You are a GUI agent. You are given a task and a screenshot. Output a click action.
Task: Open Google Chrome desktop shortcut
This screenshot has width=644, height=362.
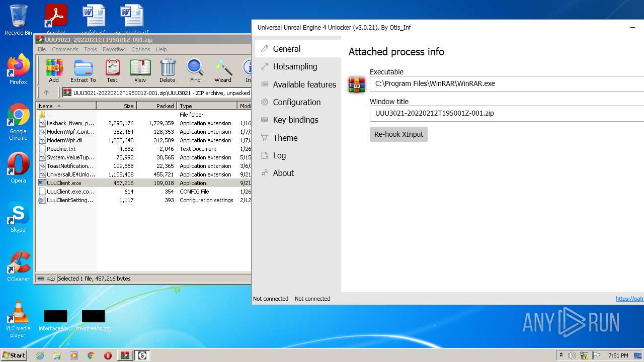point(18,122)
